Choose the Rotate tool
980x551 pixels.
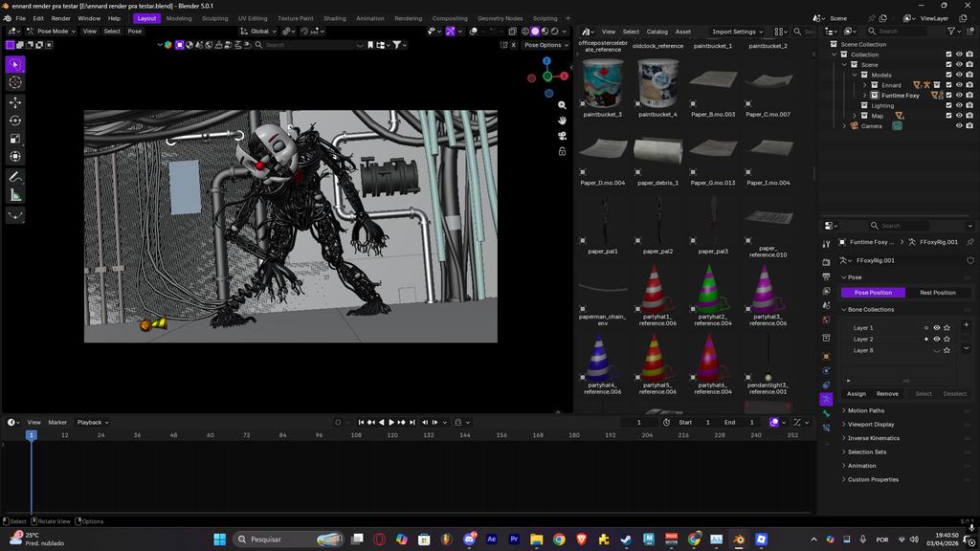coord(15,121)
